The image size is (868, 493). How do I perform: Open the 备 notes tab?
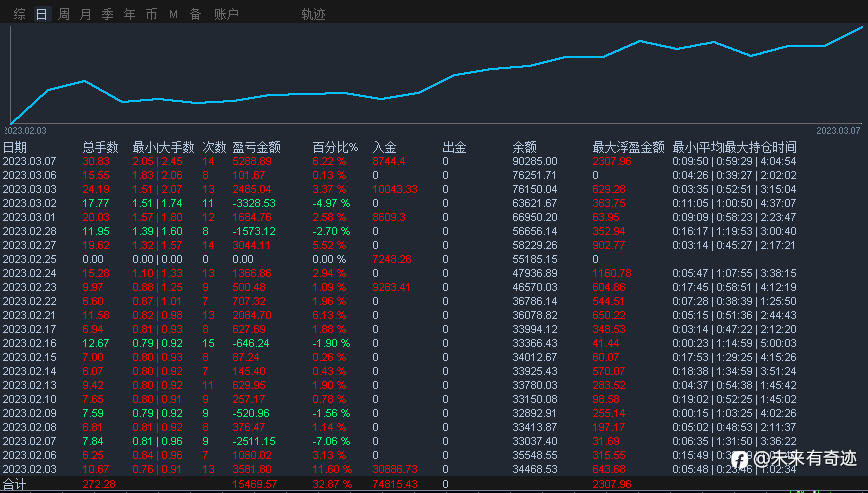pyautogui.click(x=195, y=14)
